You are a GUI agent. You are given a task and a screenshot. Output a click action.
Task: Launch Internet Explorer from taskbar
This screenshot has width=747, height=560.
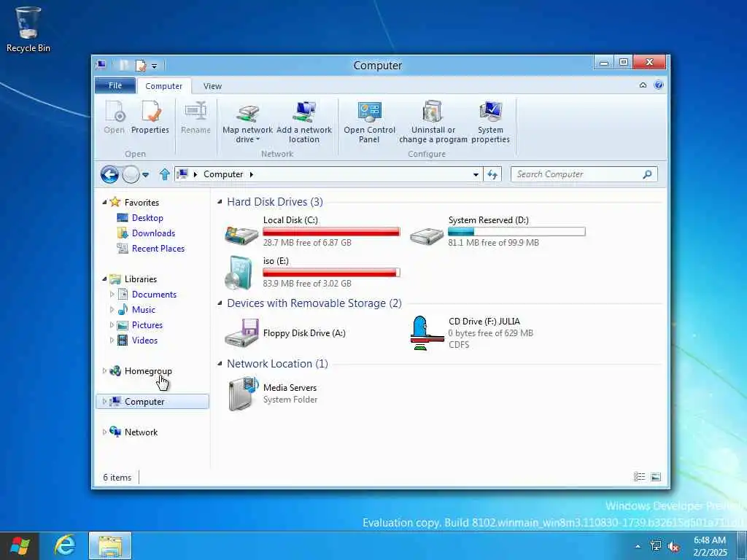(65, 545)
